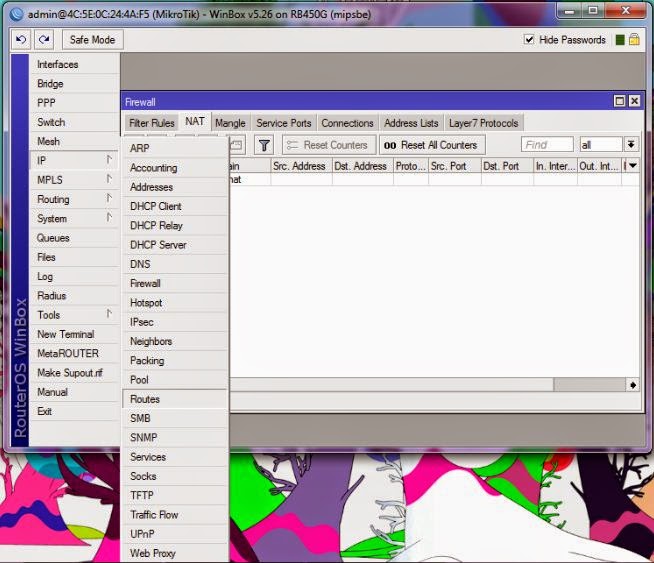Screen dimensions: 654x563
Task: Open the 'all' filter dropdown arrow
Action: tap(631, 145)
